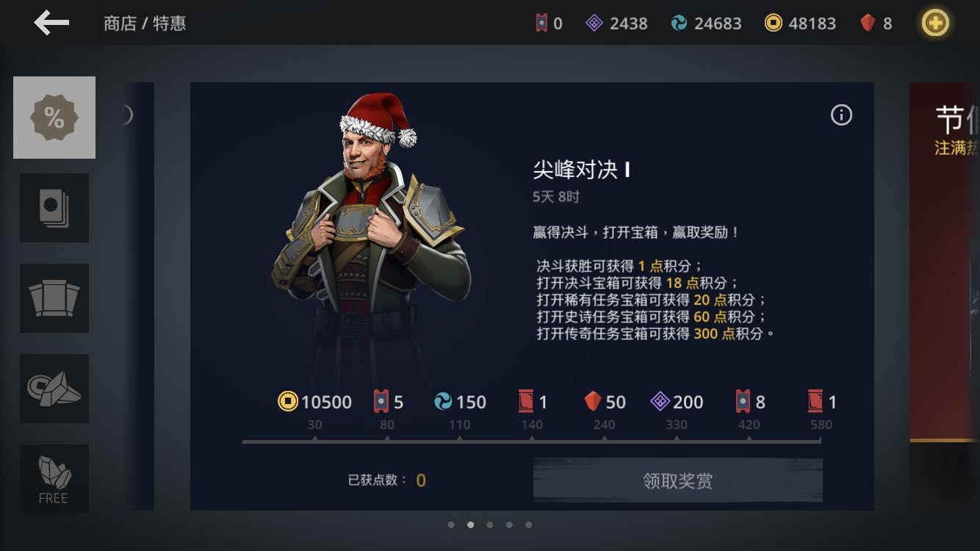Click the reward progress bar track
980x551 pixels.
pyautogui.click(x=532, y=442)
